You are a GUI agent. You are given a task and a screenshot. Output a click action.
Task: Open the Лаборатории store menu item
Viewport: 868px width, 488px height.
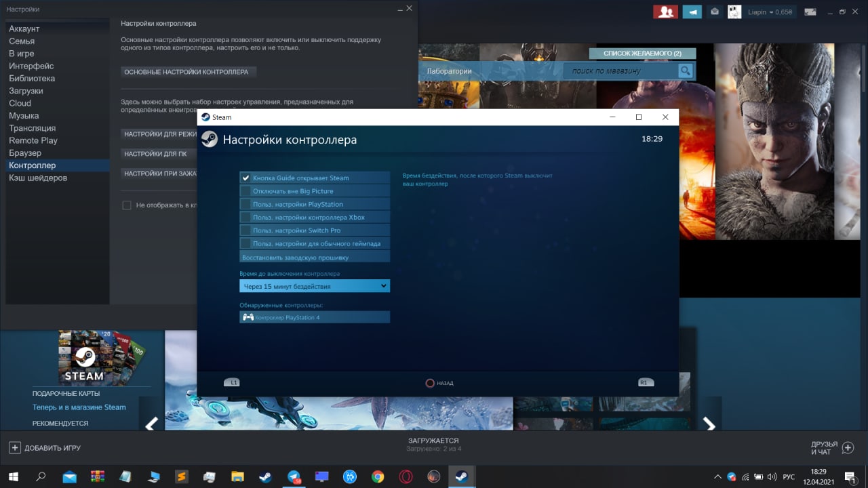click(x=449, y=71)
